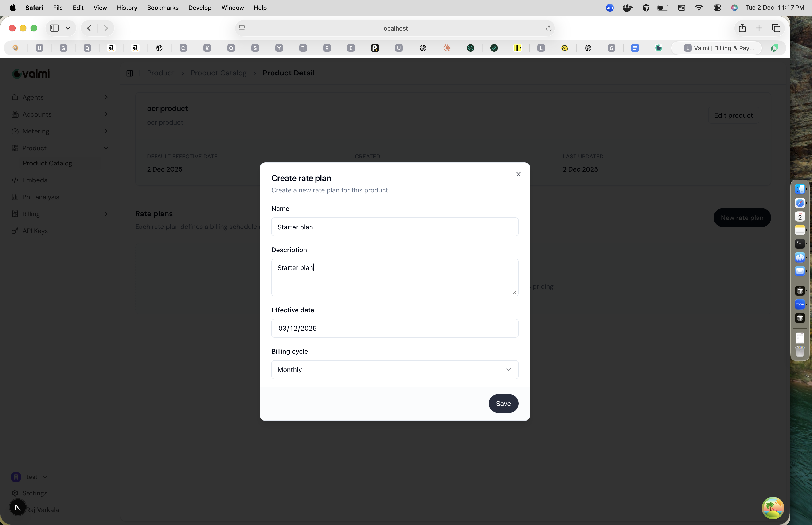Open the Billing cycle dropdown

click(394, 370)
